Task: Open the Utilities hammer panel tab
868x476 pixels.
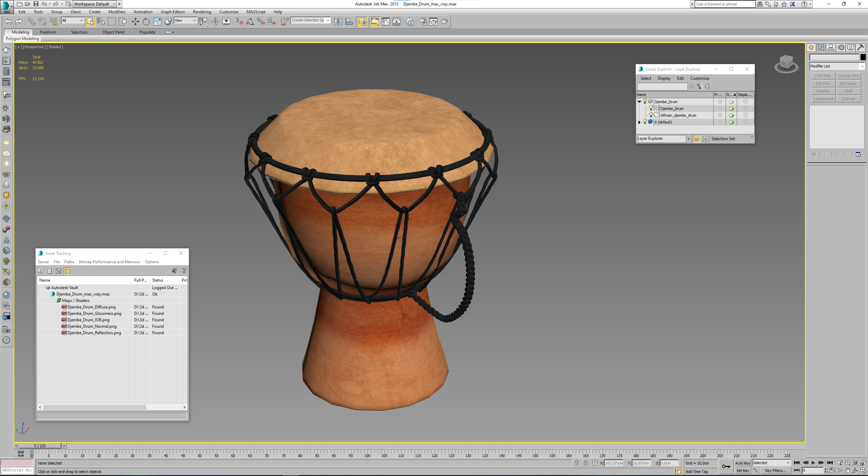Action: pyautogui.click(x=860, y=47)
